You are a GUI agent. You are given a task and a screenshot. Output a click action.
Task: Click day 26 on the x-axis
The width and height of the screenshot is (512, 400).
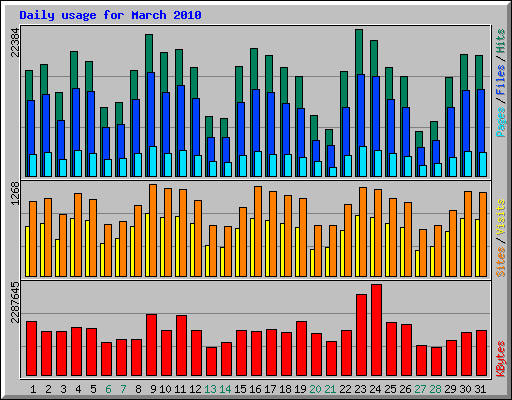click(405, 389)
